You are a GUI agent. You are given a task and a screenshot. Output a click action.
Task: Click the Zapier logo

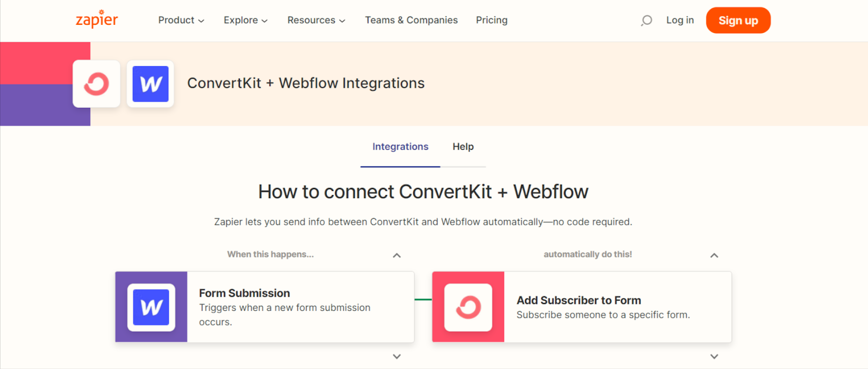click(97, 20)
